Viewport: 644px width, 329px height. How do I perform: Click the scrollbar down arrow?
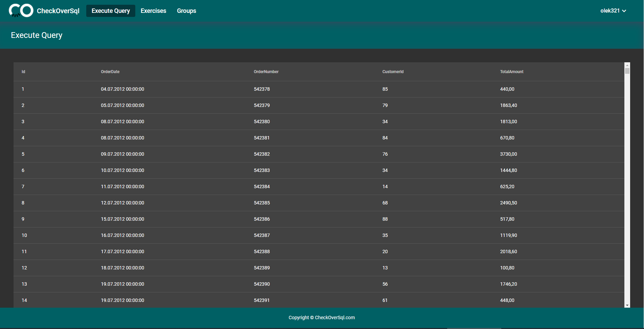pos(627,305)
